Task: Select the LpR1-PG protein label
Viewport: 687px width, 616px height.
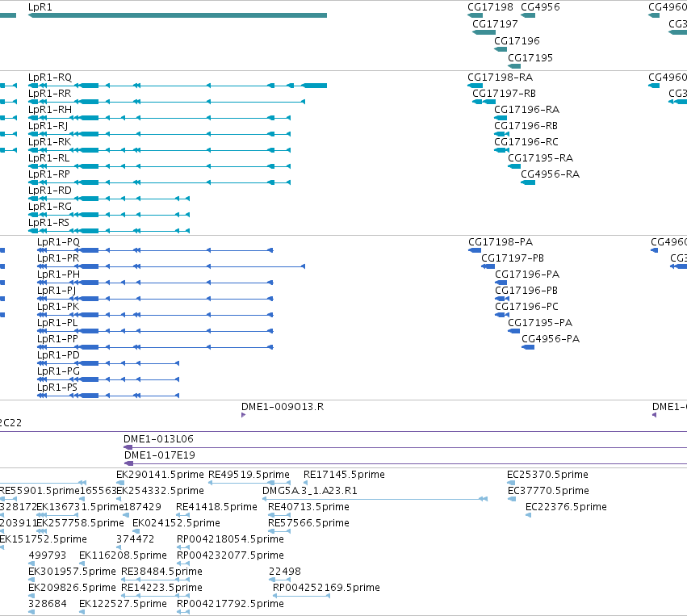Action: click(x=58, y=371)
